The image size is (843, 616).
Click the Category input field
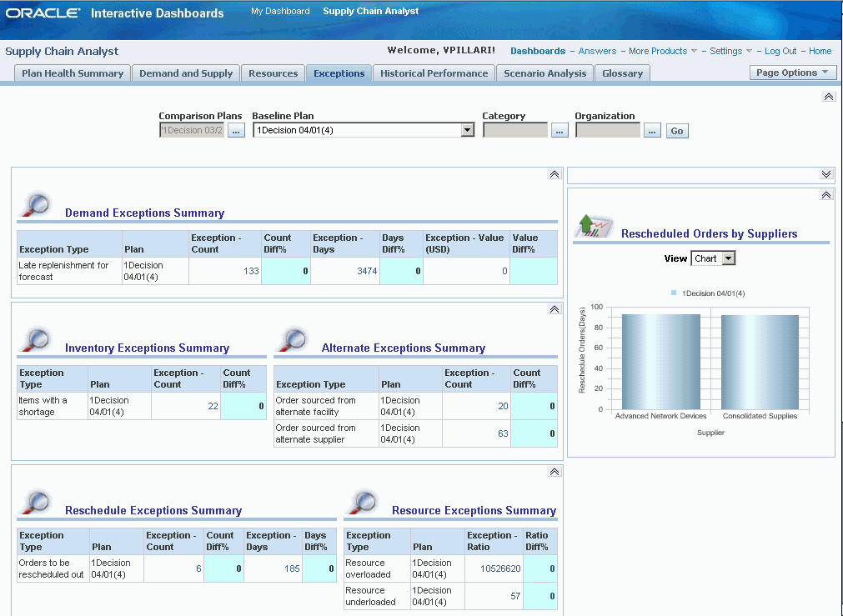pos(515,130)
